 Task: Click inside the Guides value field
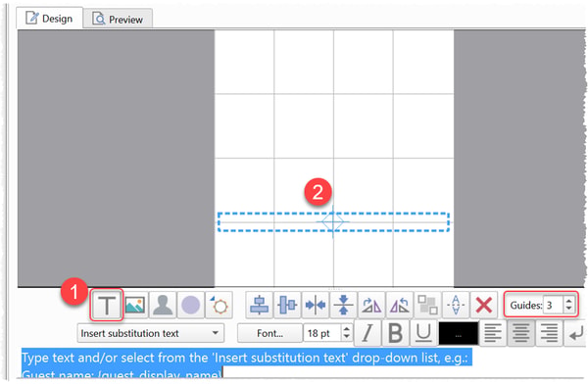pos(553,305)
